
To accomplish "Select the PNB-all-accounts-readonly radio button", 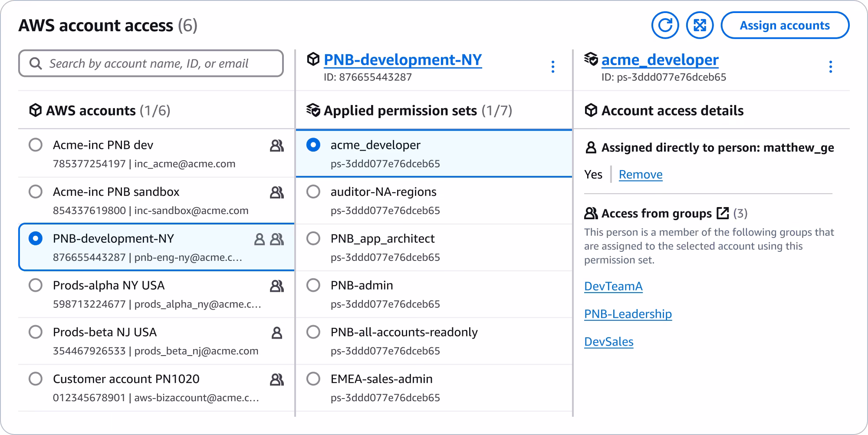I will [313, 332].
